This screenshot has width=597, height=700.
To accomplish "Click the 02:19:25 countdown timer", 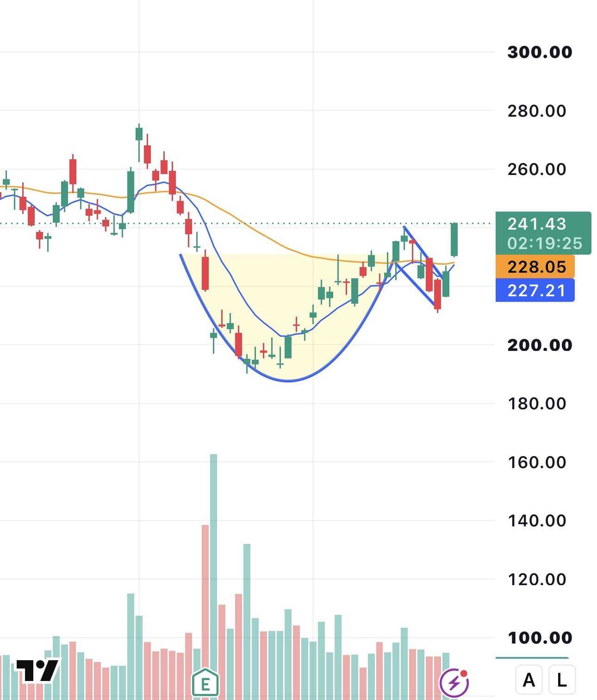I will pyautogui.click(x=544, y=243).
